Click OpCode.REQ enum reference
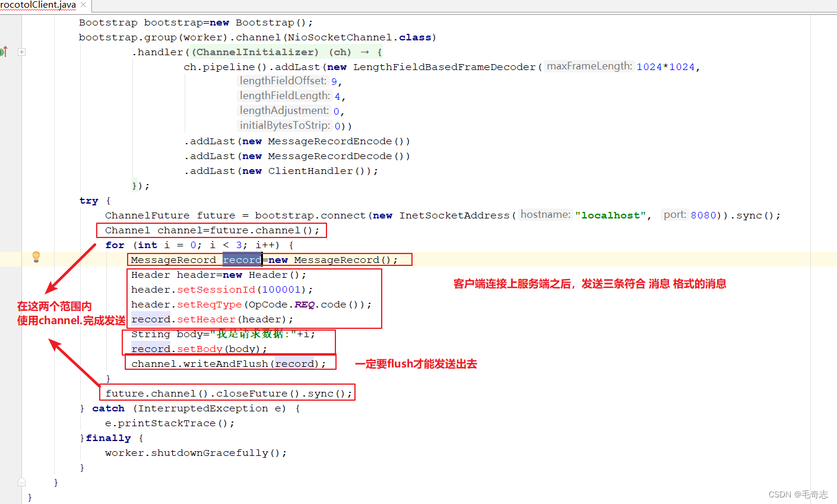Screen dimensions: 837x504 point(281,305)
